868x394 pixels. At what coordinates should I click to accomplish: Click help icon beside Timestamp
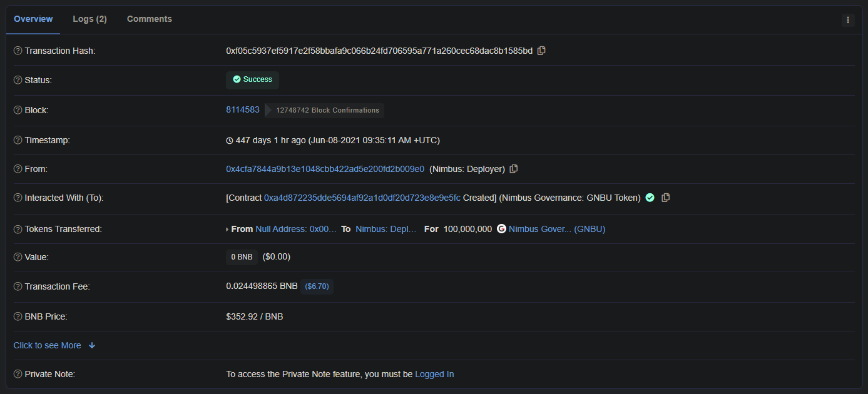(x=18, y=140)
